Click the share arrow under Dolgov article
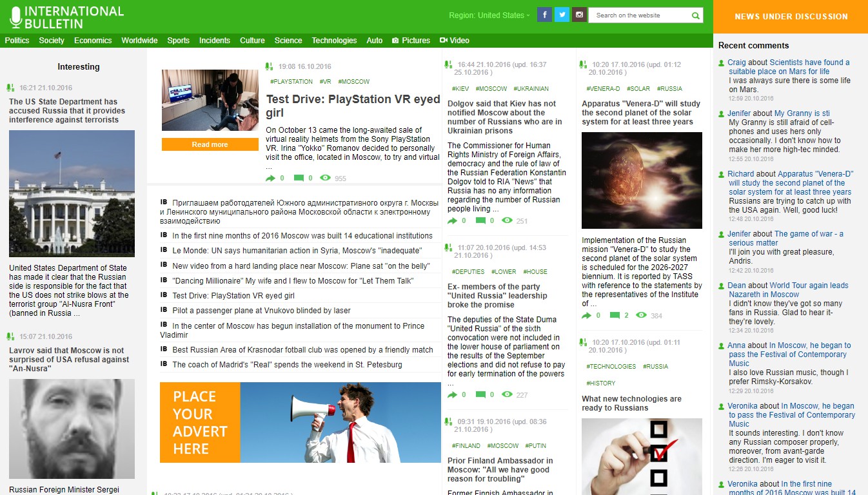This screenshot has height=495, width=868. [x=452, y=220]
